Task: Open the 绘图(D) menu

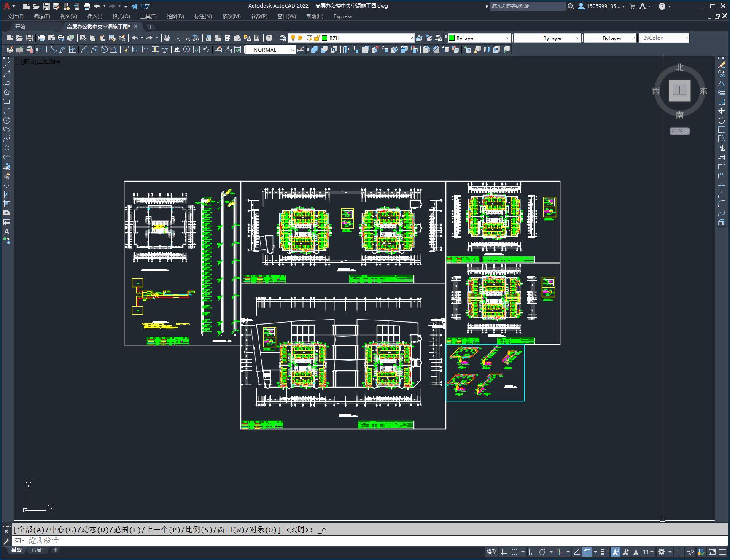Action: [175, 16]
